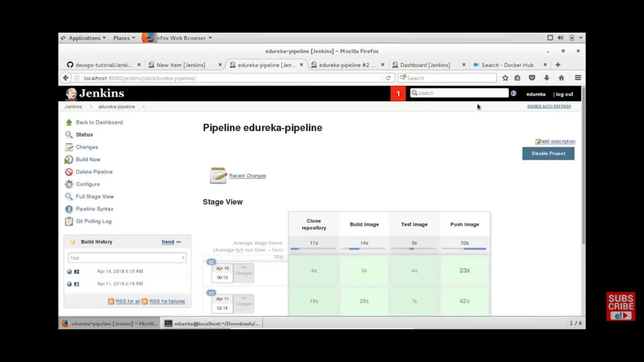Click the Changes notepad icon in sidebar
Screen dimensions: 644x362
(x=69, y=147)
